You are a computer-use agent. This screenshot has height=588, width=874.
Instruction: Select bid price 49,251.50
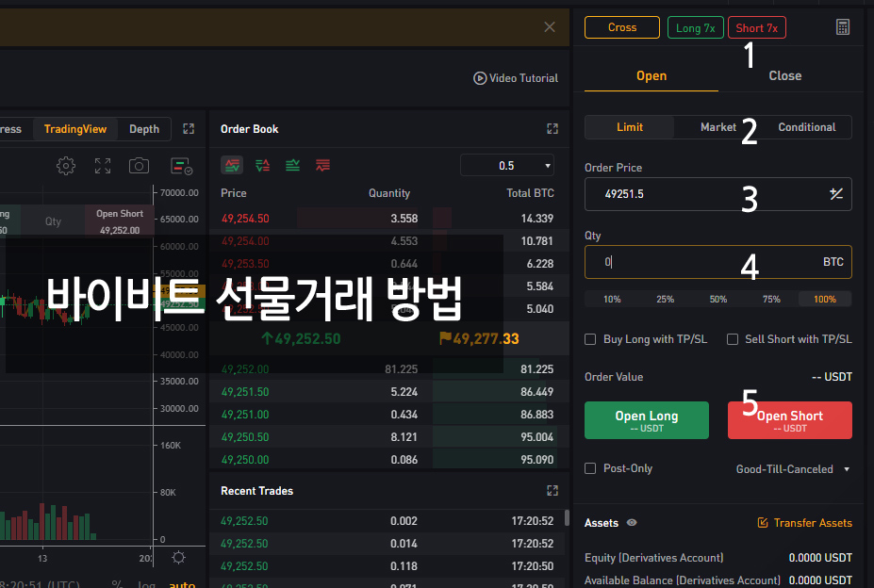coord(245,392)
